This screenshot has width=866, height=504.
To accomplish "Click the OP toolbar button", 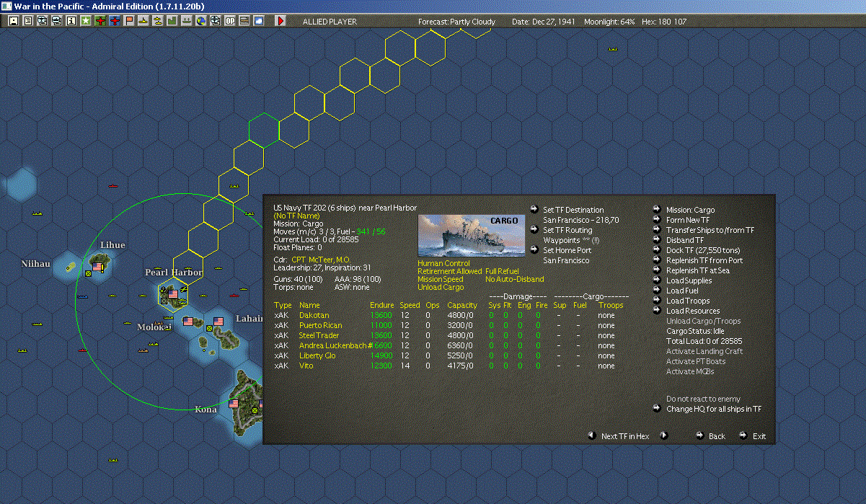I will tap(229, 21).
